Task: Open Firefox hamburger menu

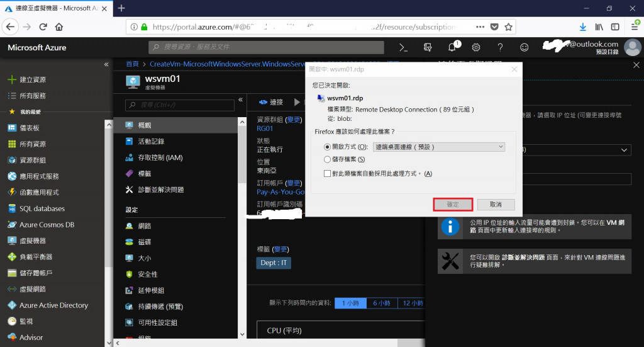Action: tap(635, 26)
